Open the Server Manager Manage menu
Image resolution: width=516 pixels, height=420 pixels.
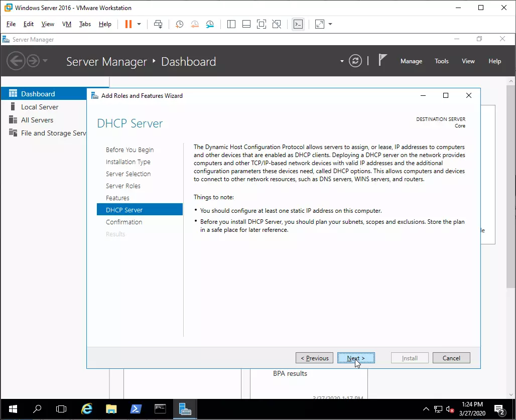pos(412,61)
